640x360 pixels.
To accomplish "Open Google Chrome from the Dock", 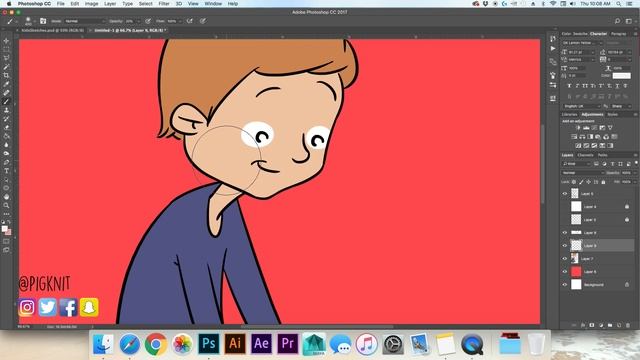I will click(x=156, y=344).
